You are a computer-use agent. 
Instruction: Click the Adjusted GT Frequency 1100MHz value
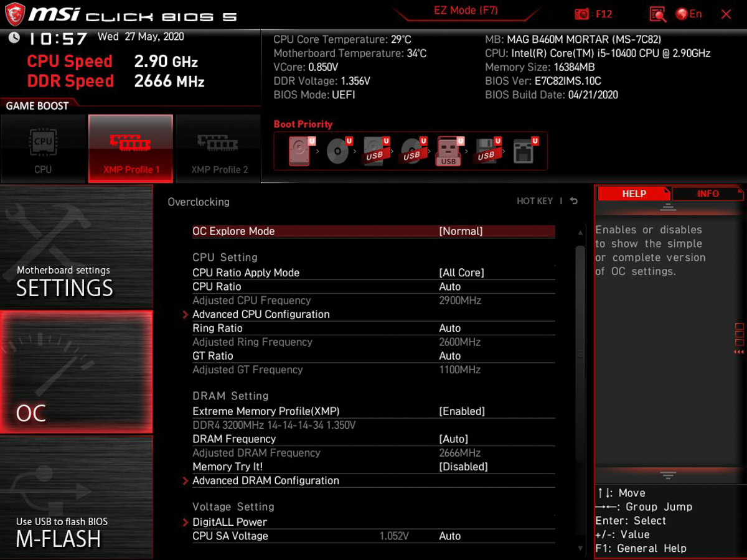tap(460, 370)
